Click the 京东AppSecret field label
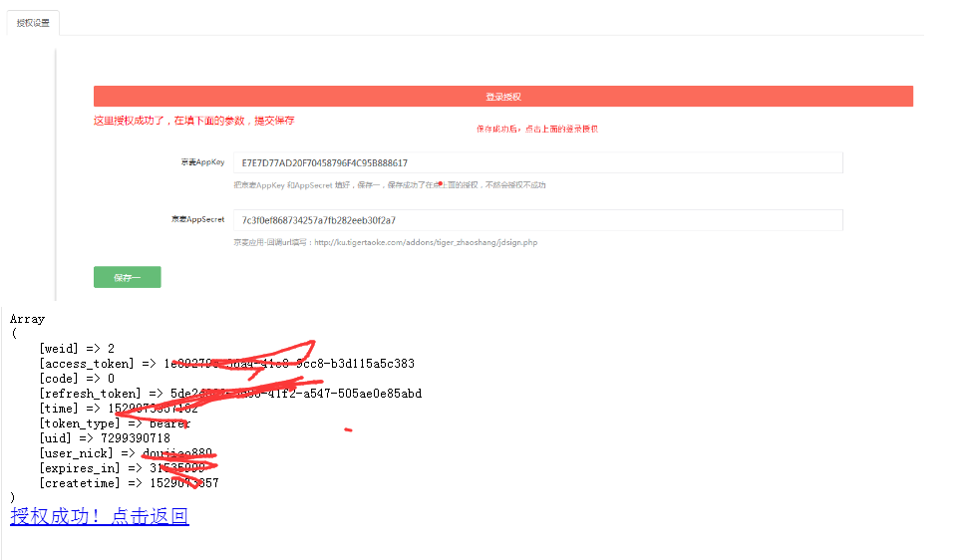The image size is (976, 560). pos(198,219)
